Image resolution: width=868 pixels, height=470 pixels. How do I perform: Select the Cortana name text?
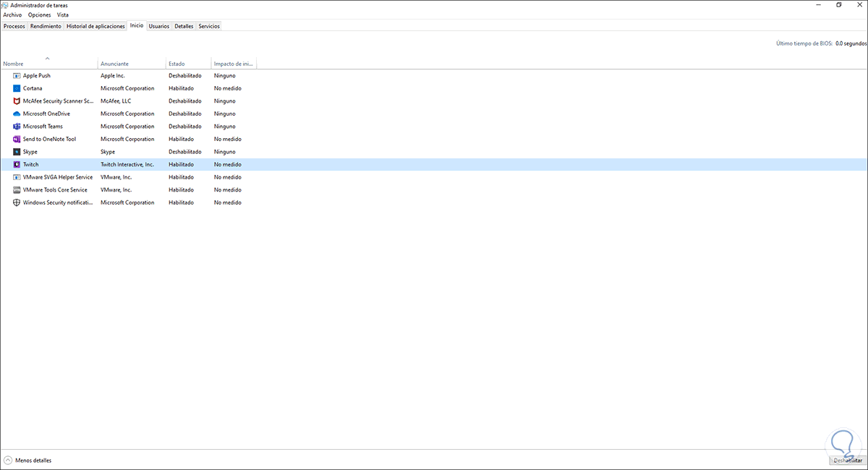pyautogui.click(x=33, y=88)
